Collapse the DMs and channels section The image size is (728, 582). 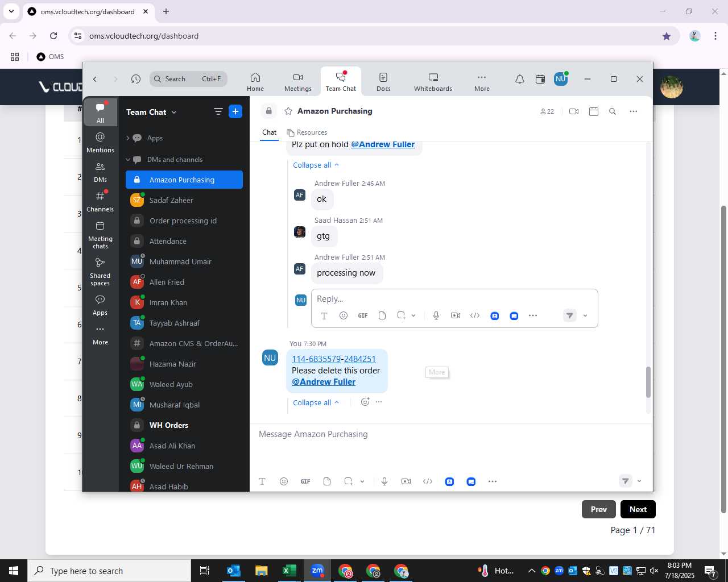(x=128, y=160)
